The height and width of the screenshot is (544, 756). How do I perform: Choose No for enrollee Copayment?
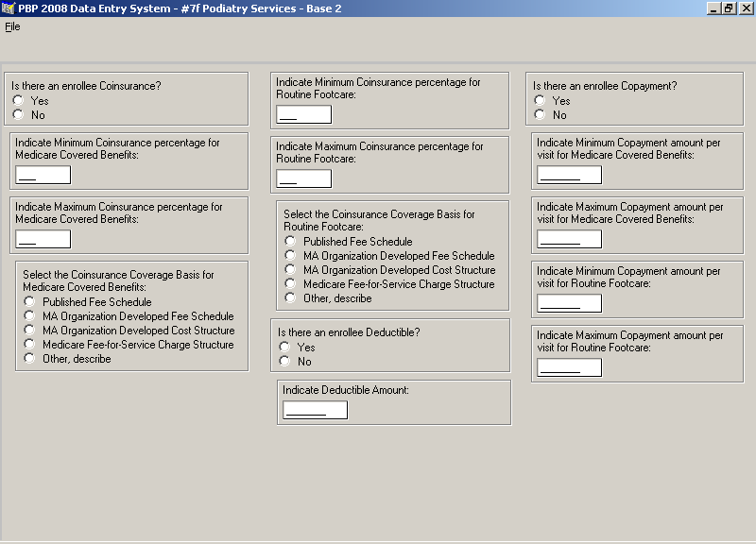[540, 114]
